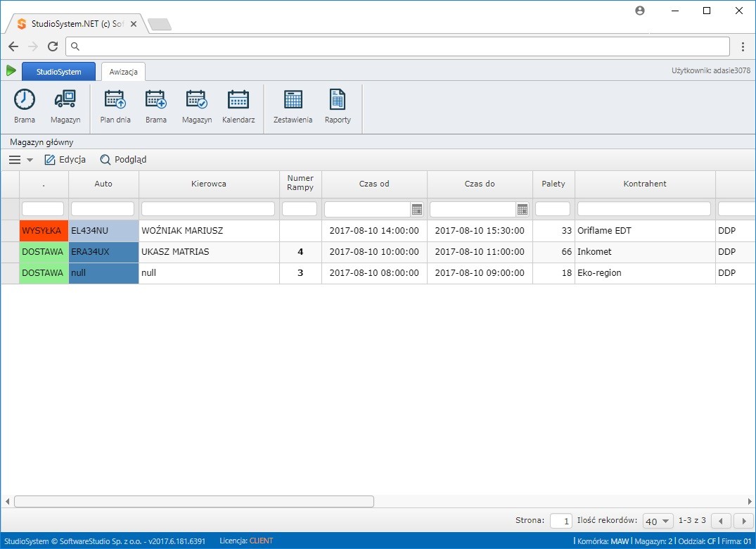This screenshot has width=756, height=549.
Task: Open the Raporty document icon
Action: [x=338, y=99]
